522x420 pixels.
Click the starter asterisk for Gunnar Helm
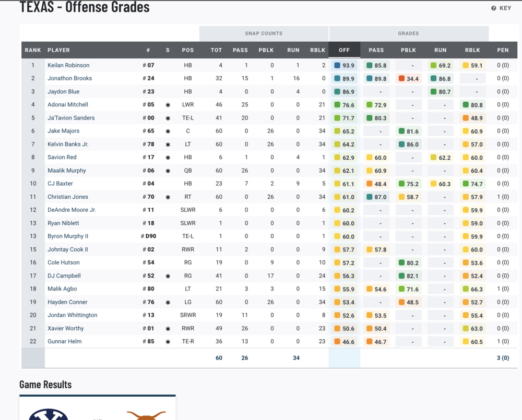168,342
